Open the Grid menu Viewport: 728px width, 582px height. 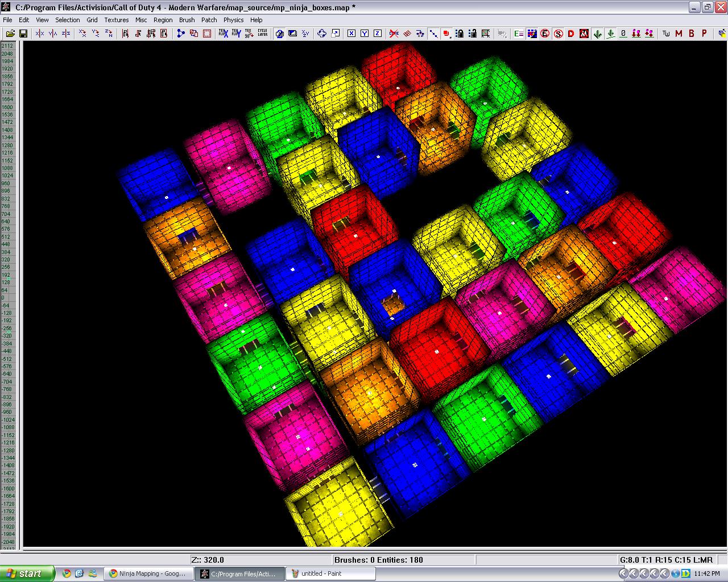click(92, 20)
